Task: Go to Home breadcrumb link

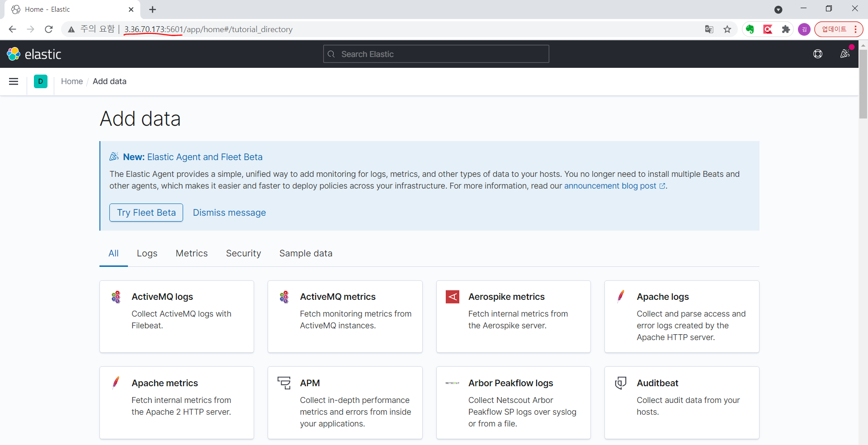Action: [x=72, y=81]
